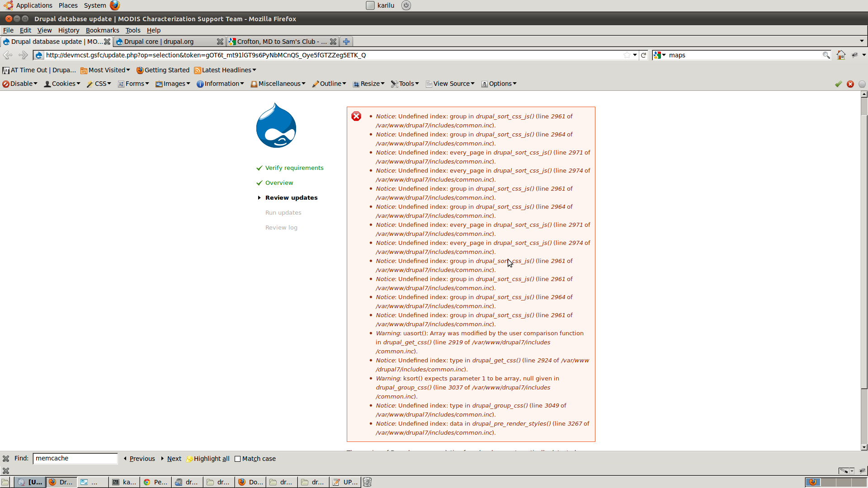Click Next in the find bar
Viewport: 868px width, 488px height.
point(171,459)
